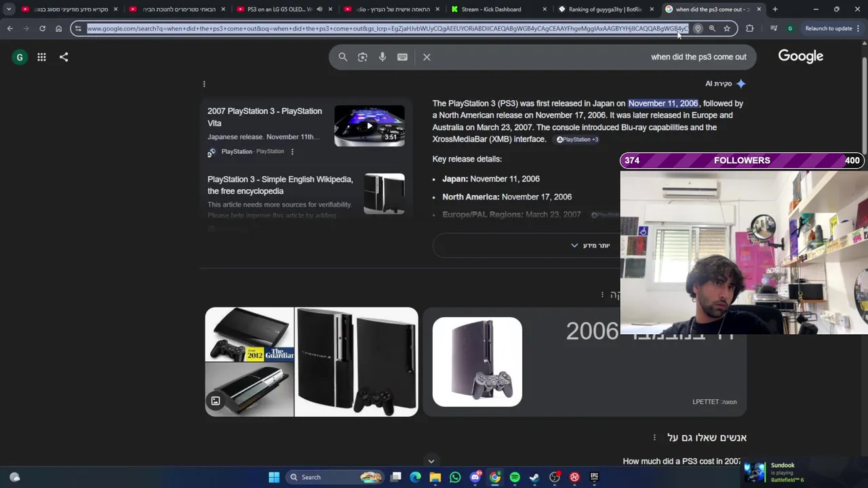Open PlayStation 3 Simple English Wikipedia result

(280, 185)
